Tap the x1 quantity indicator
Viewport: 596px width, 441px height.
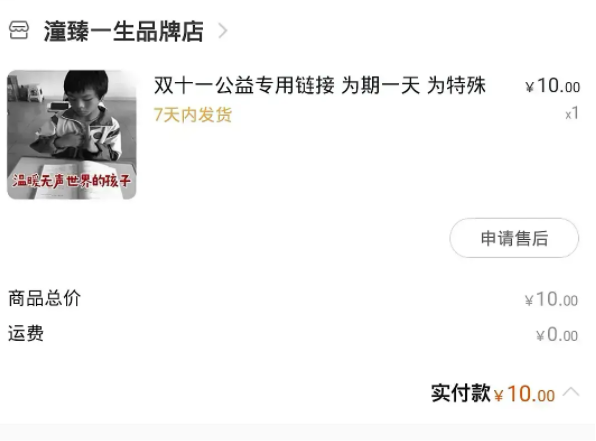tap(572, 113)
